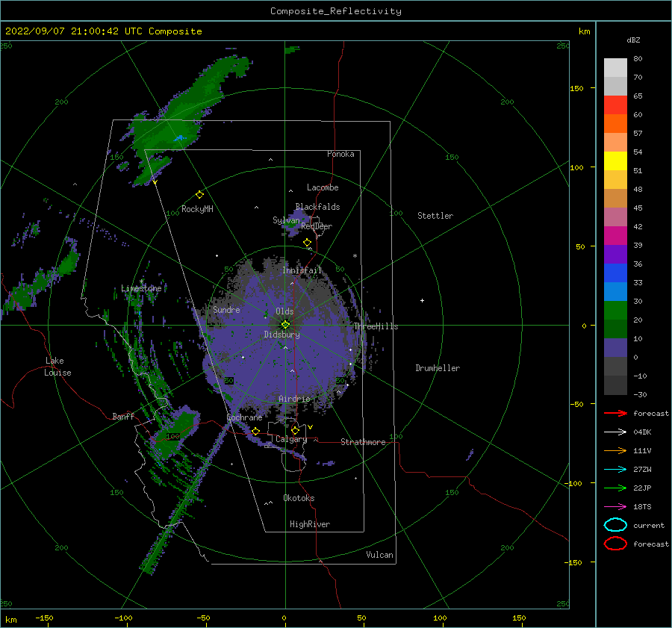Image resolution: width=672 pixels, height=628 pixels.
Task: Click the white plus marker east of ThreeHills
Action: [x=422, y=300]
